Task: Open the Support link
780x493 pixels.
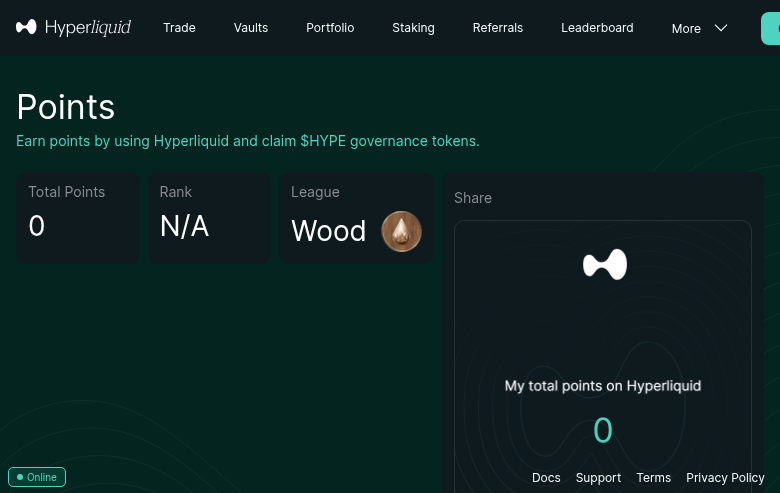Action: pyautogui.click(x=598, y=478)
